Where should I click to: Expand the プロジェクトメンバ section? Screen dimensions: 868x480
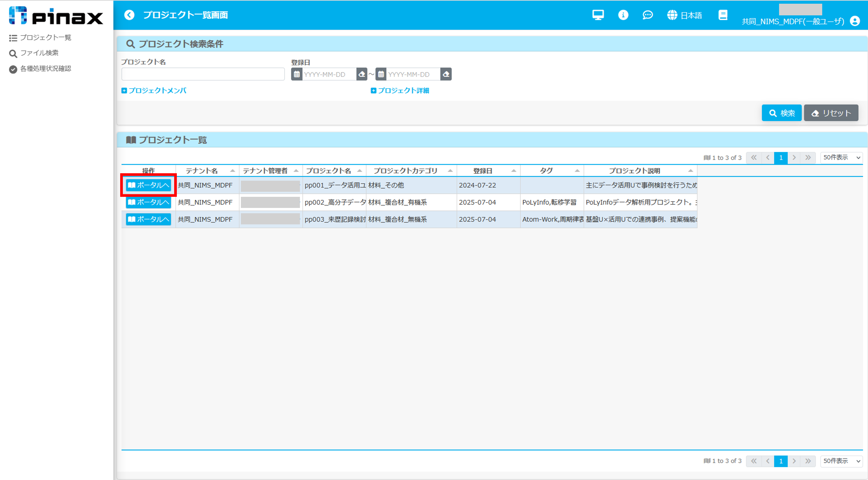coord(154,90)
